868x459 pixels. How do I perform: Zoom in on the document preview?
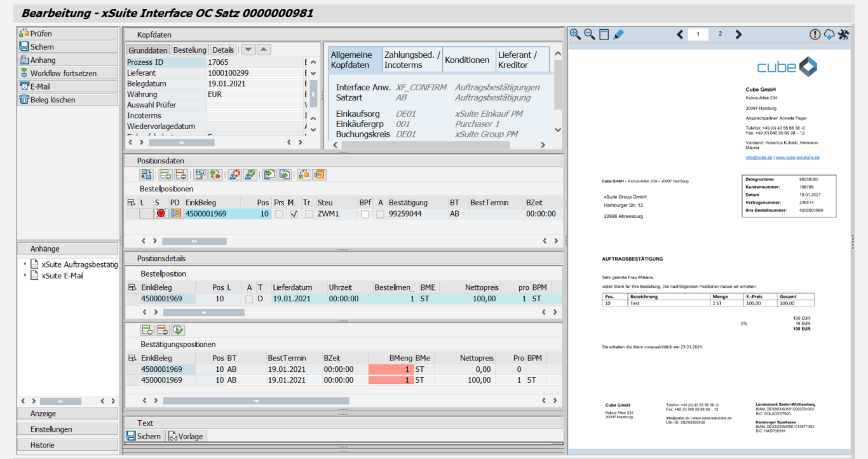pos(576,35)
